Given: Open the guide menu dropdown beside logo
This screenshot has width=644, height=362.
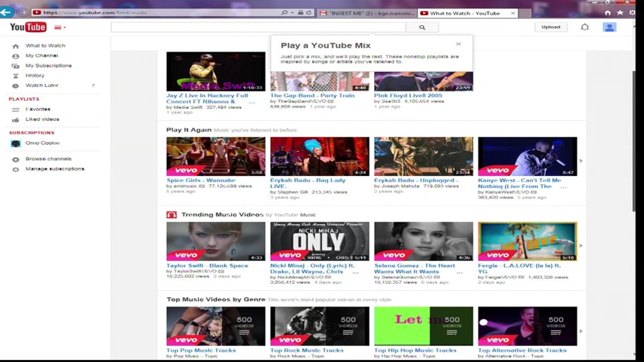Looking at the screenshot, I should [60, 27].
